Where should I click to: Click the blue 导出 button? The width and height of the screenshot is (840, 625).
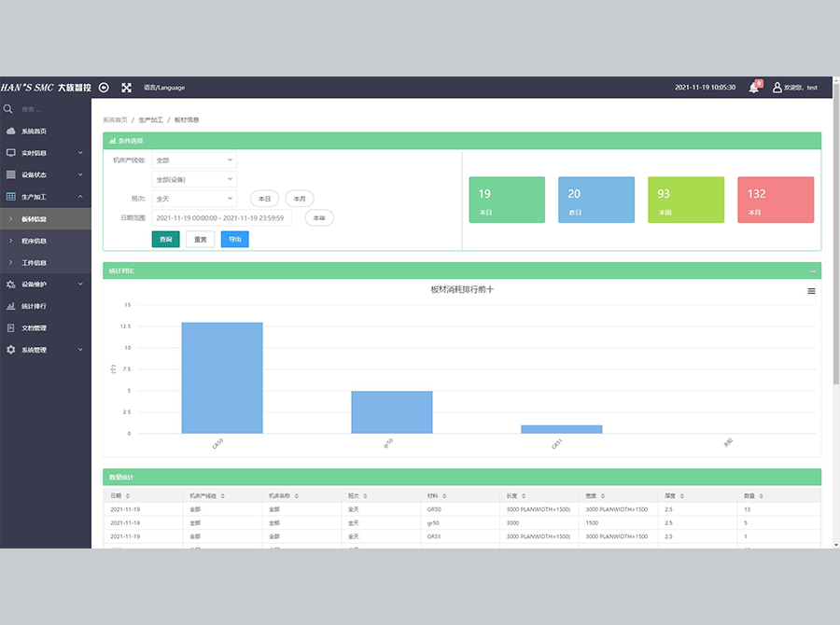coord(234,240)
